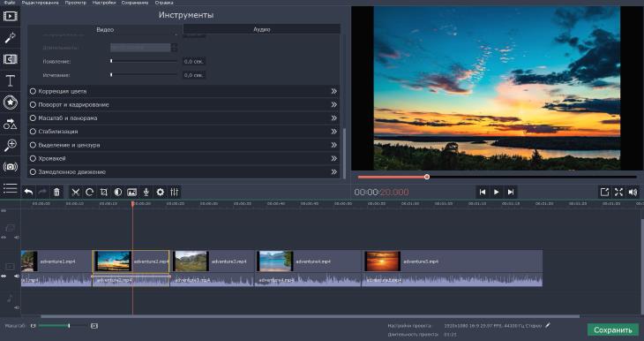
Task: Enable the Выделение и цензура circle toggle
Action: [33, 145]
